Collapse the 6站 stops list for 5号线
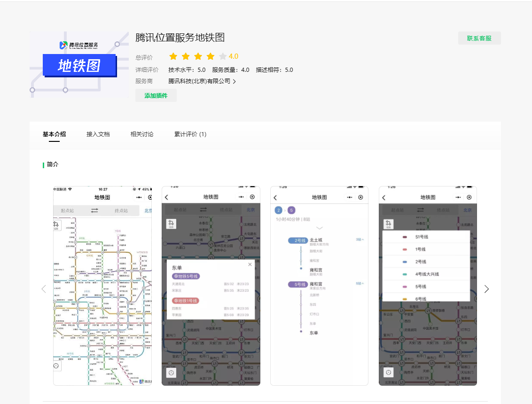This screenshot has width=532, height=404. point(360,283)
